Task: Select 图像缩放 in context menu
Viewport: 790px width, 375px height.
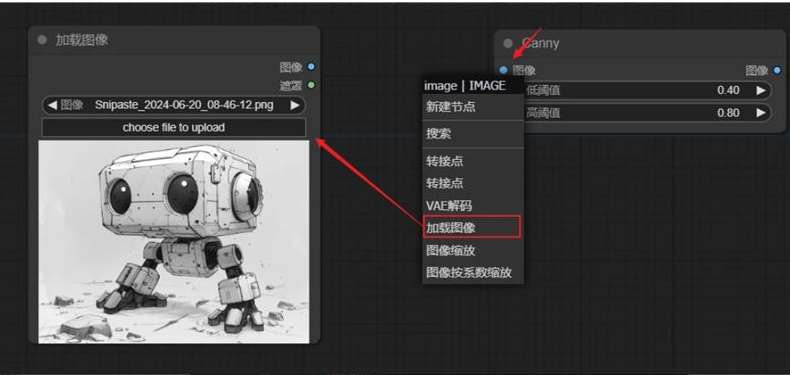Action: click(473, 251)
